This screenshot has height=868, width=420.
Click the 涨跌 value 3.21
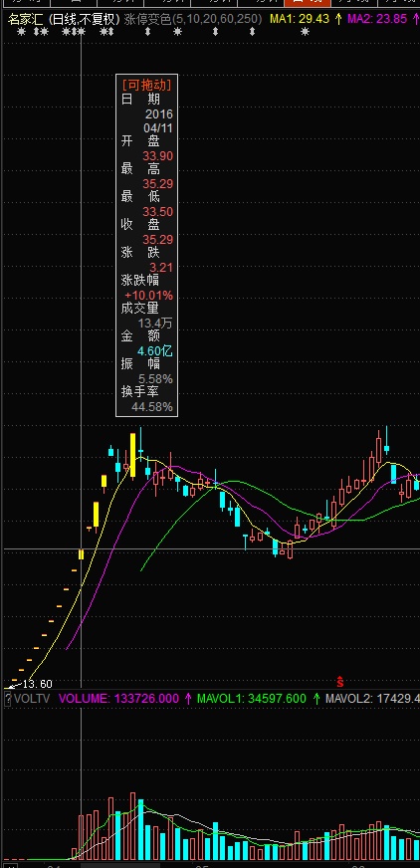(x=161, y=268)
